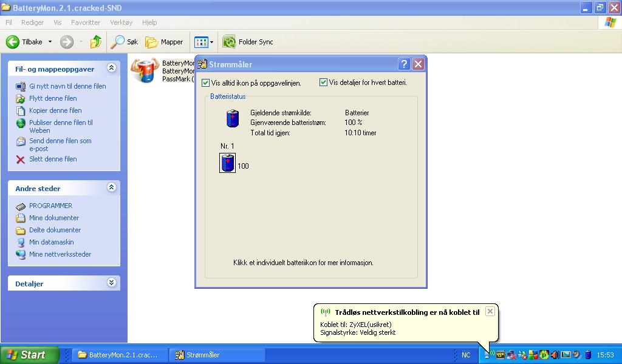Toggle the Mapper folders pane
622x364 pixels.
pyautogui.click(x=164, y=42)
